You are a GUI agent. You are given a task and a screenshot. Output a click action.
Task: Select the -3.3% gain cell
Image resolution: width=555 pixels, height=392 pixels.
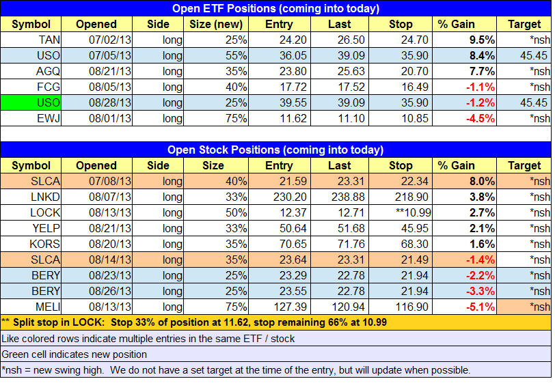464,291
